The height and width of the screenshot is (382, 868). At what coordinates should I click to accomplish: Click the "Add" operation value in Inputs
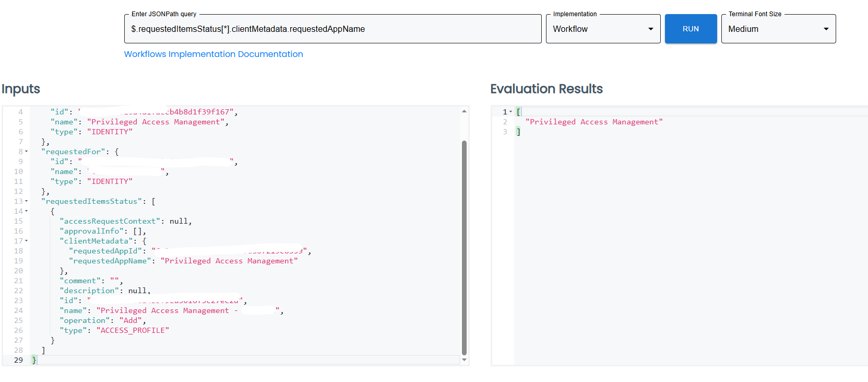coord(130,320)
